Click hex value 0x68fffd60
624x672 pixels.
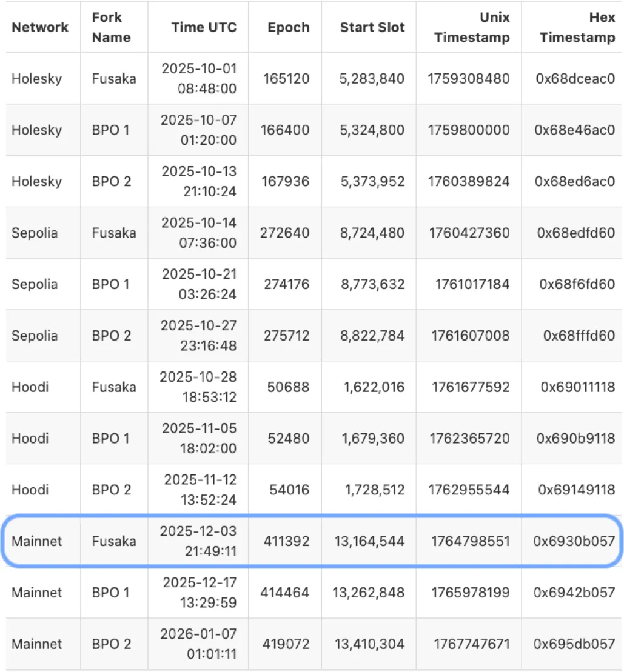(579, 336)
